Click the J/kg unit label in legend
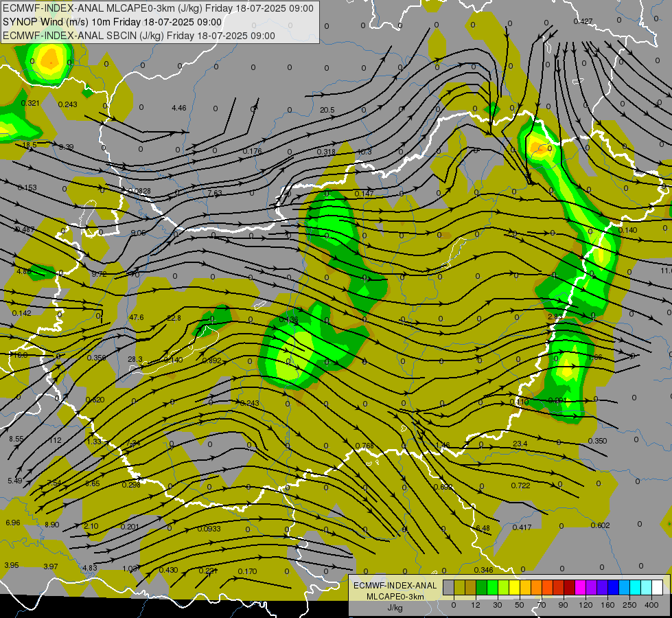 point(395,608)
